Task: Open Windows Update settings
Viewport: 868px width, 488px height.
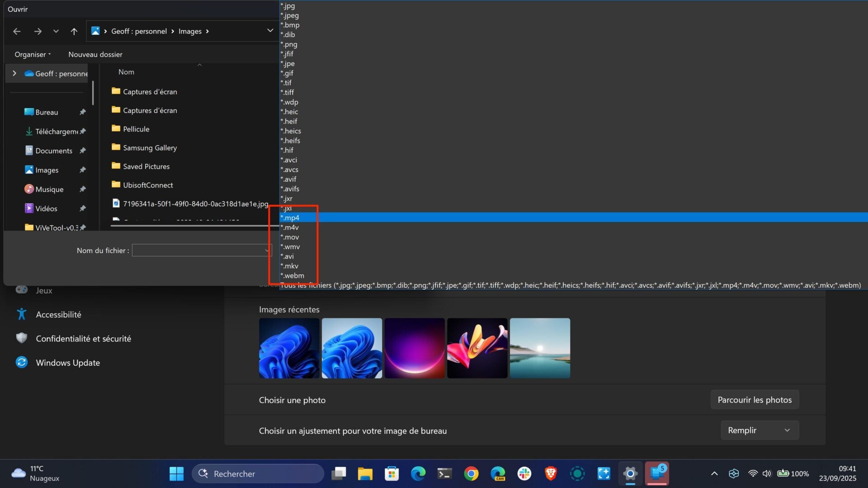Action: (68, 362)
